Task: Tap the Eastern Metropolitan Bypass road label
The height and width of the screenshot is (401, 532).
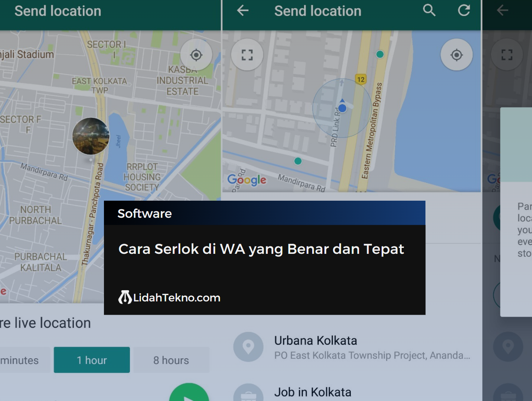Action: pos(372,130)
